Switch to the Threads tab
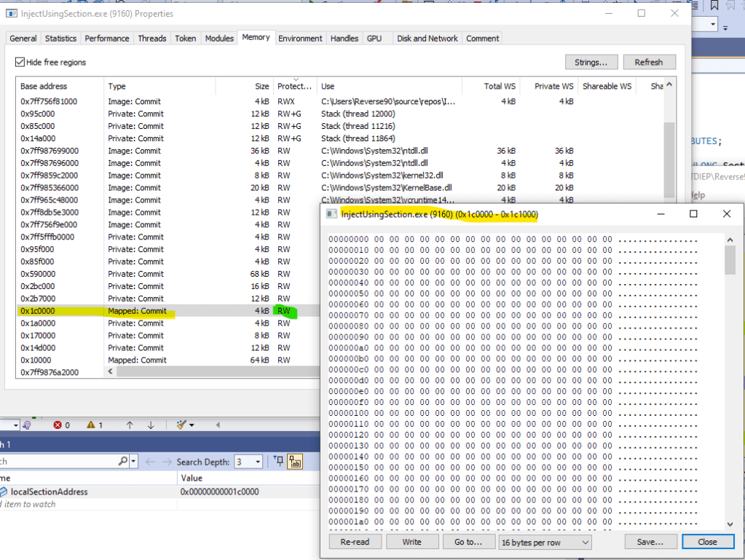 coord(152,39)
